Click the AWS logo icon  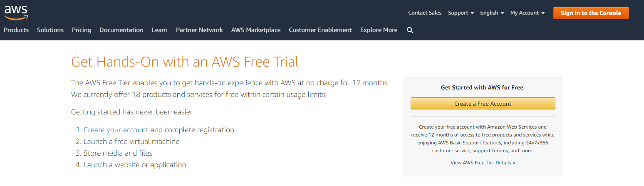(16, 13)
